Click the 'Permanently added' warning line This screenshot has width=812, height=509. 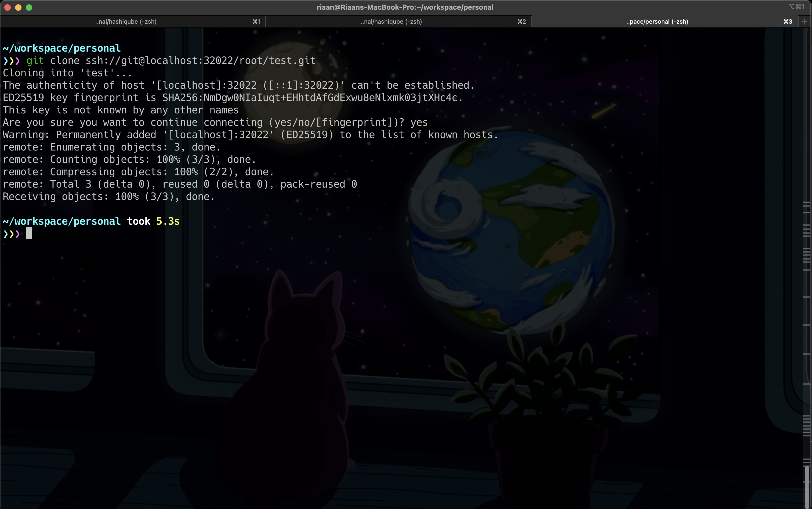click(x=250, y=135)
